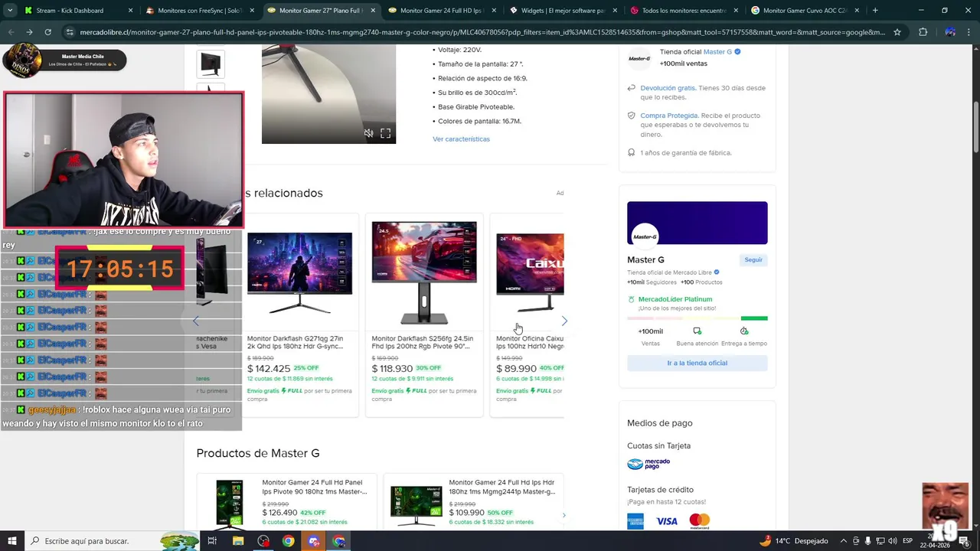
Task: Open the Monitor Darkflash G271qg product card image
Action: tap(299, 274)
